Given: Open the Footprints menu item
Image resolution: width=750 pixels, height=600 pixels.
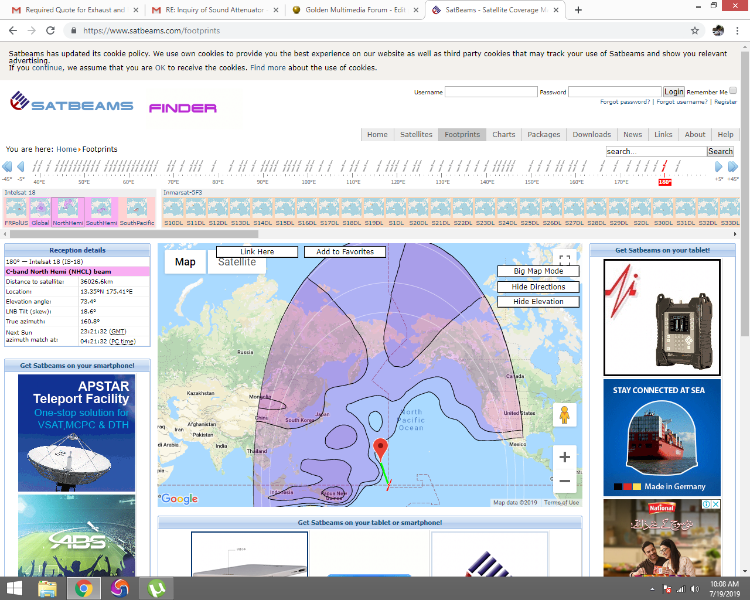Looking at the screenshot, I should click(x=462, y=134).
